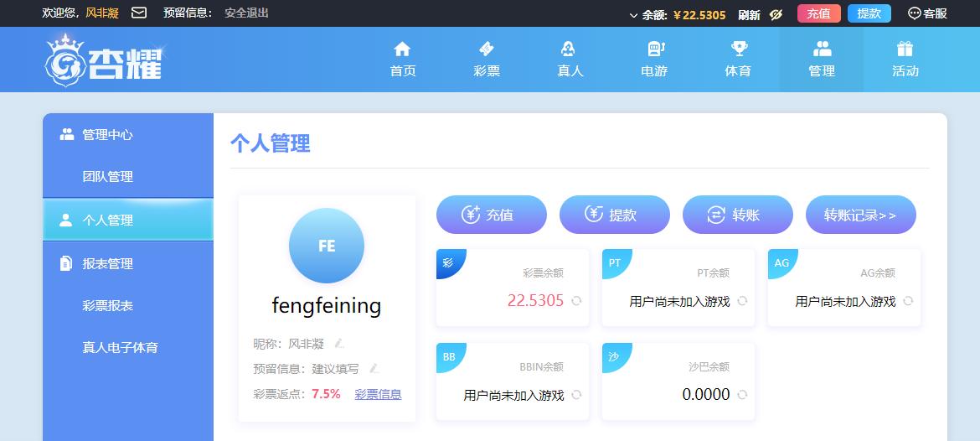Click the purple 充值 pill button
Screen dimensions: 980x441
click(491, 215)
